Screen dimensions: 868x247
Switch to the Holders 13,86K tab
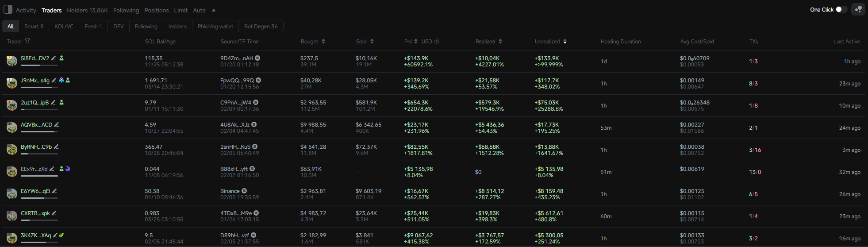[87, 10]
